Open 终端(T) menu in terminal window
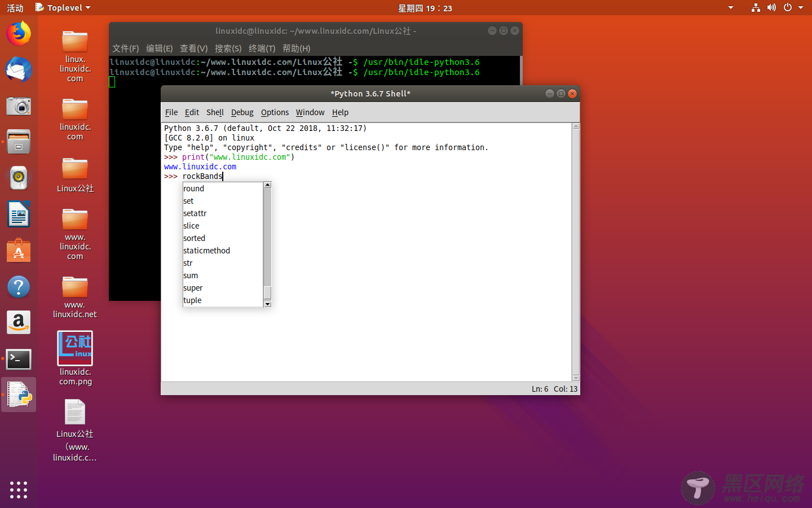The height and width of the screenshot is (508, 812). [x=262, y=49]
